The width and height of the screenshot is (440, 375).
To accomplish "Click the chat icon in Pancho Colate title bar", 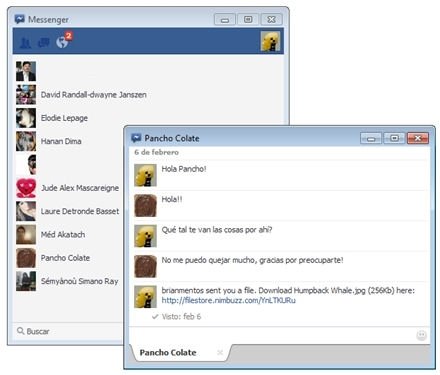I will point(136,138).
